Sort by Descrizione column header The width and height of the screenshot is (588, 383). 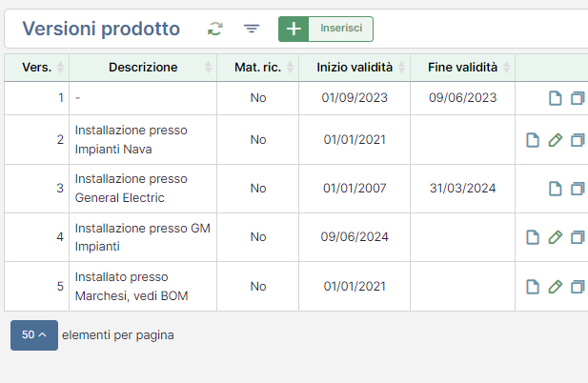click(143, 68)
